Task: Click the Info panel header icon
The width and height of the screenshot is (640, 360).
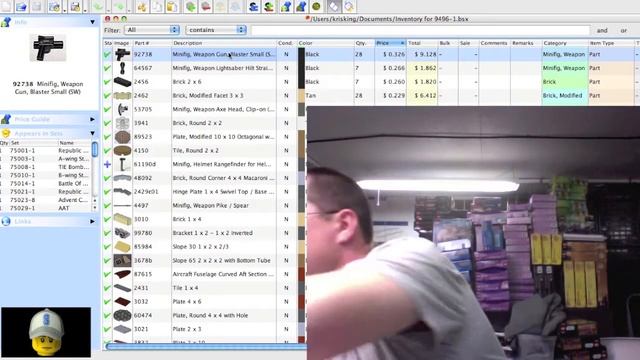Action: pos(6,22)
